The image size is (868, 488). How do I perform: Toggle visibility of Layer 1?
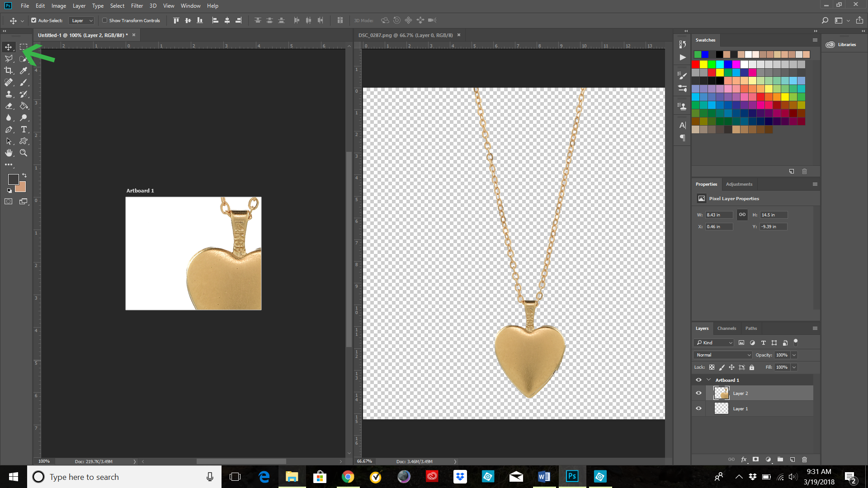[x=698, y=408]
